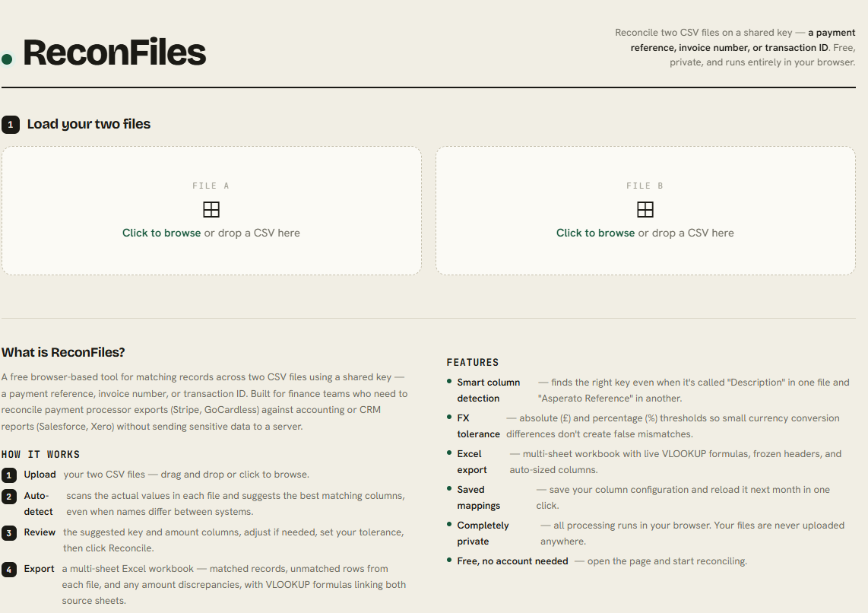Click the FILE B label
The height and width of the screenshot is (613, 868).
645,186
